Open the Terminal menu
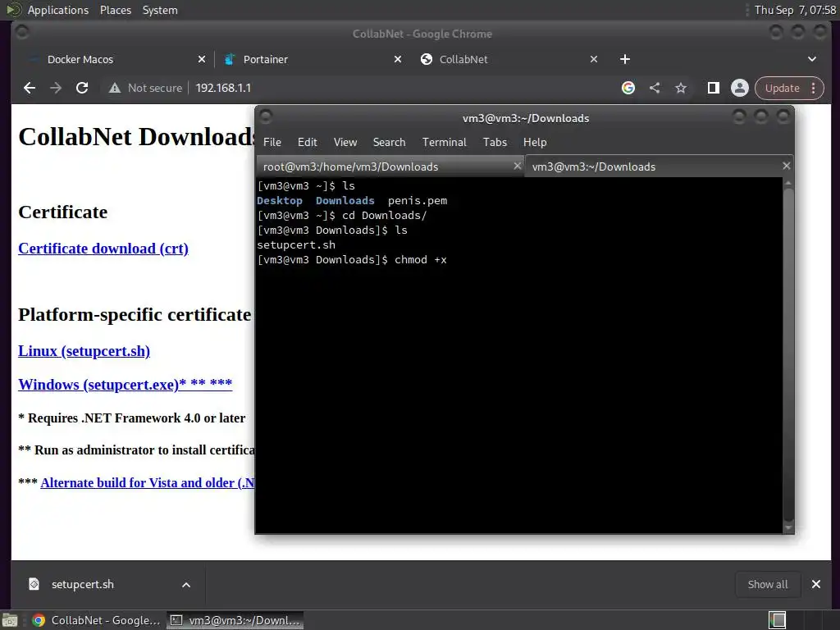840x630 pixels. pyautogui.click(x=444, y=142)
